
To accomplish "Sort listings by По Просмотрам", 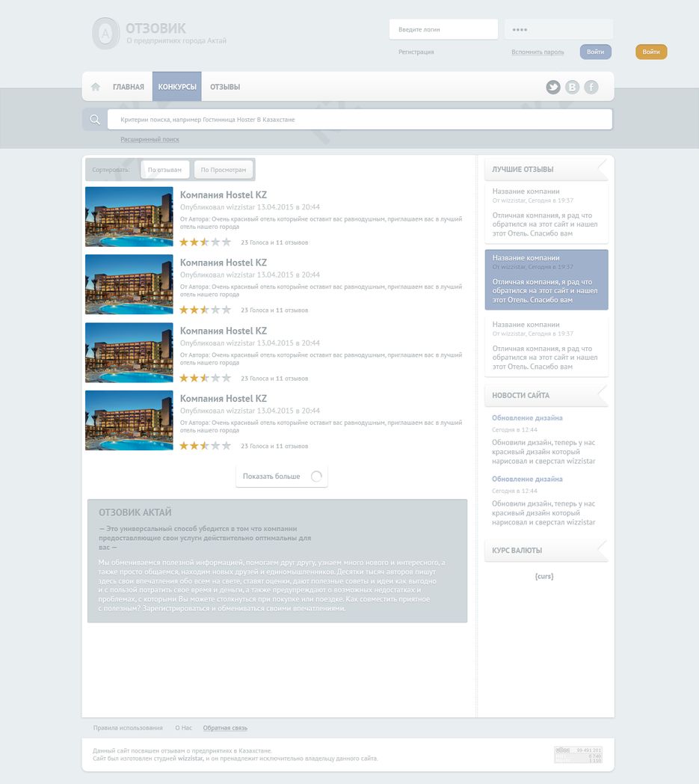I will click(x=223, y=170).
